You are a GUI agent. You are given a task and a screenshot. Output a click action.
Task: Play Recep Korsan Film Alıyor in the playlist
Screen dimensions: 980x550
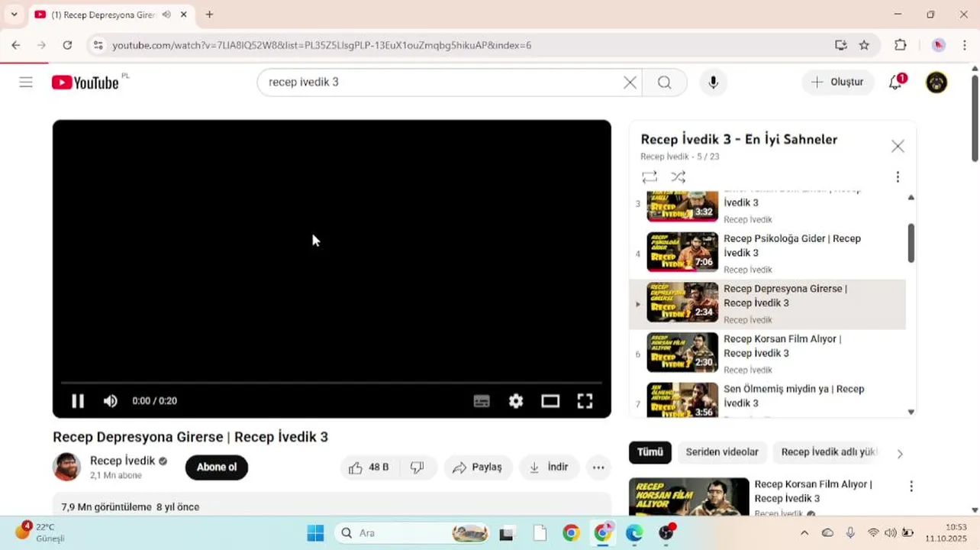768,354
